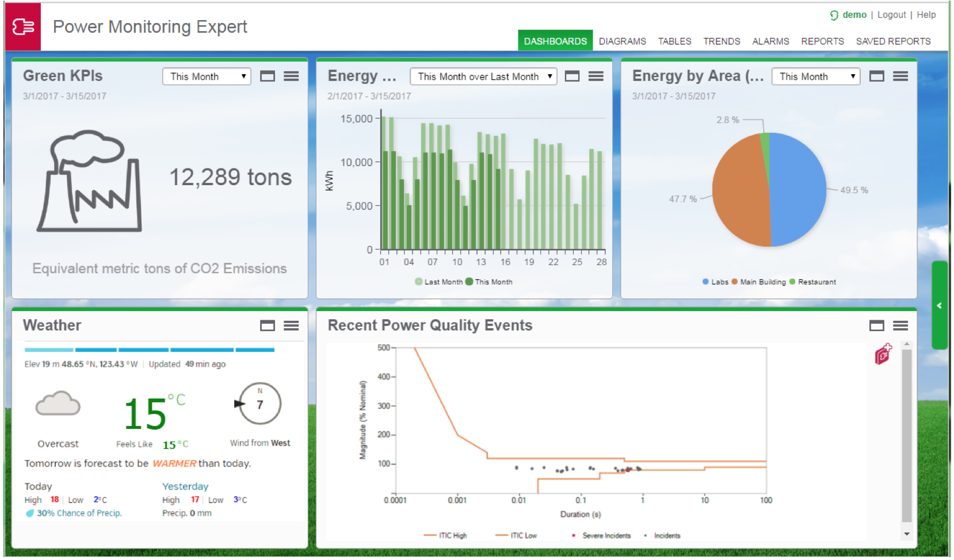
Task: Toggle Restaurant slice in pie legend
Action: 812,282
